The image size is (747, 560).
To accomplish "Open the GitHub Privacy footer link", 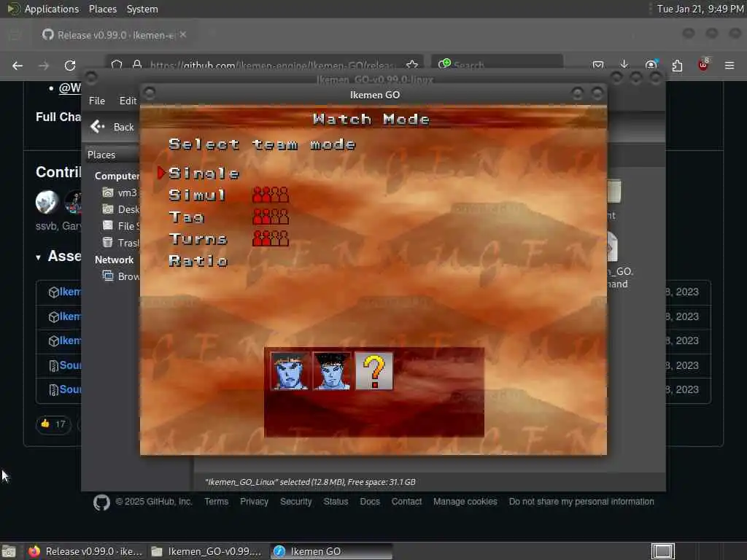I will point(254,502).
